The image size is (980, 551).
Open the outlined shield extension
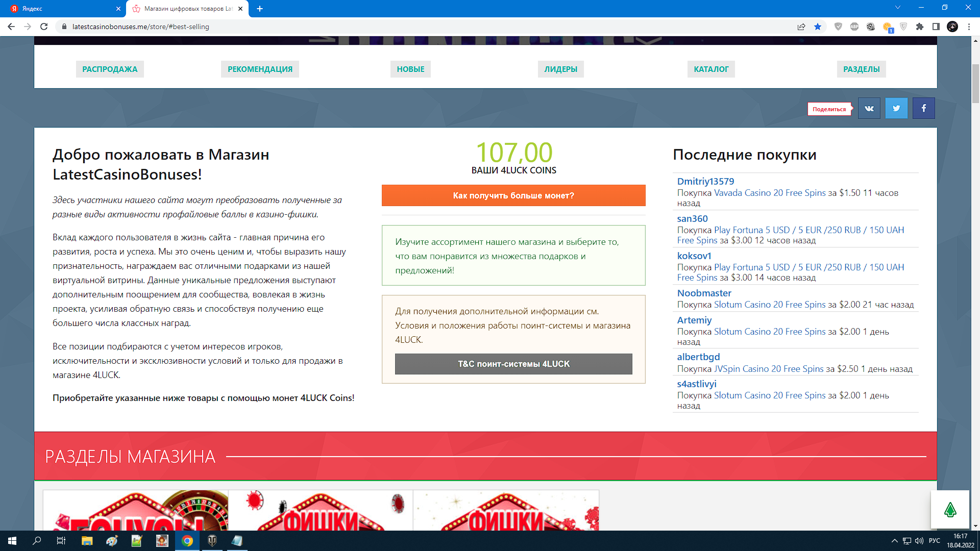903,27
